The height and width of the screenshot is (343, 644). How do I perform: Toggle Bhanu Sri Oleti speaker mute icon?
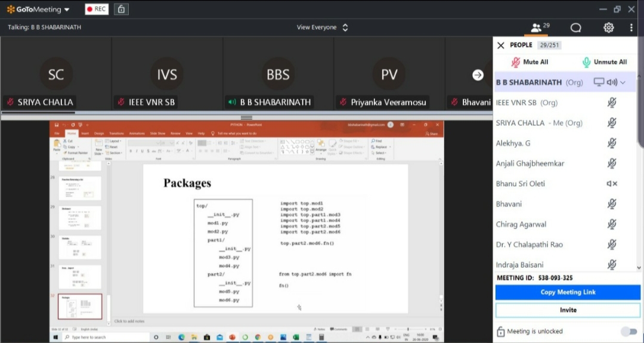pos(611,184)
